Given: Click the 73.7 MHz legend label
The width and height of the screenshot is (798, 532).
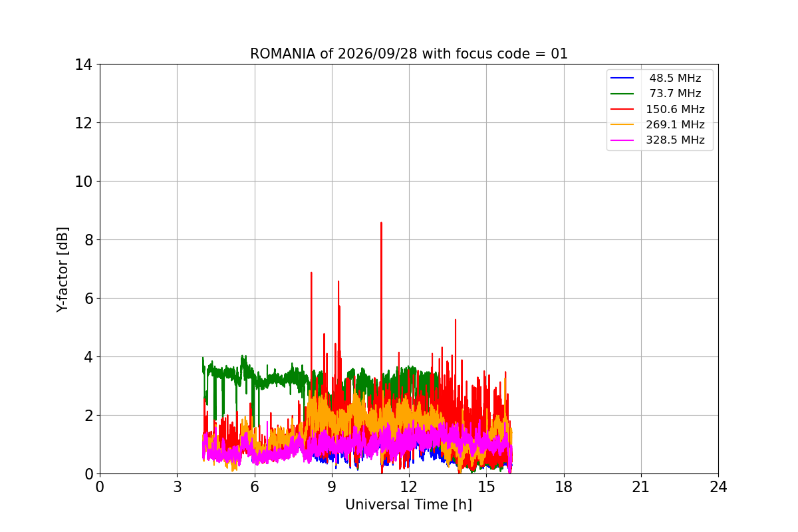Looking at the screenshot, I should tap(675, 94).
